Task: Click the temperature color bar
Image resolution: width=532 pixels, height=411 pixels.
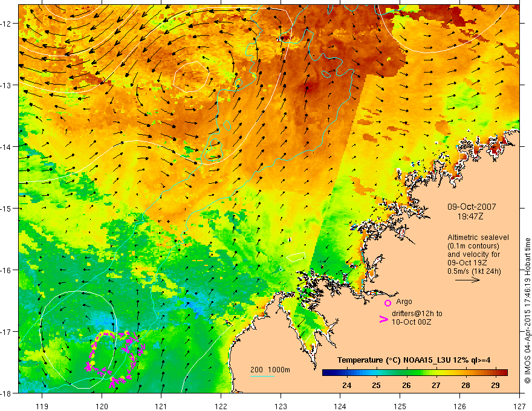Action: (x=415, y=373)
